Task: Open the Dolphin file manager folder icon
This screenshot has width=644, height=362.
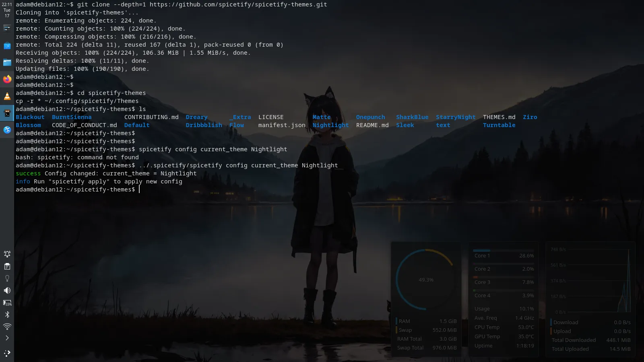Action: coord(7,62)
